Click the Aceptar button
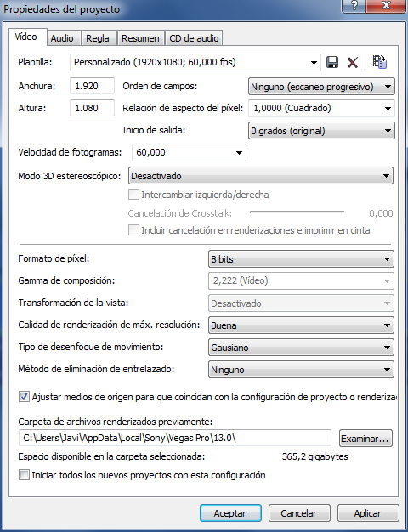 pyautogui.click(x=230, y=513)
